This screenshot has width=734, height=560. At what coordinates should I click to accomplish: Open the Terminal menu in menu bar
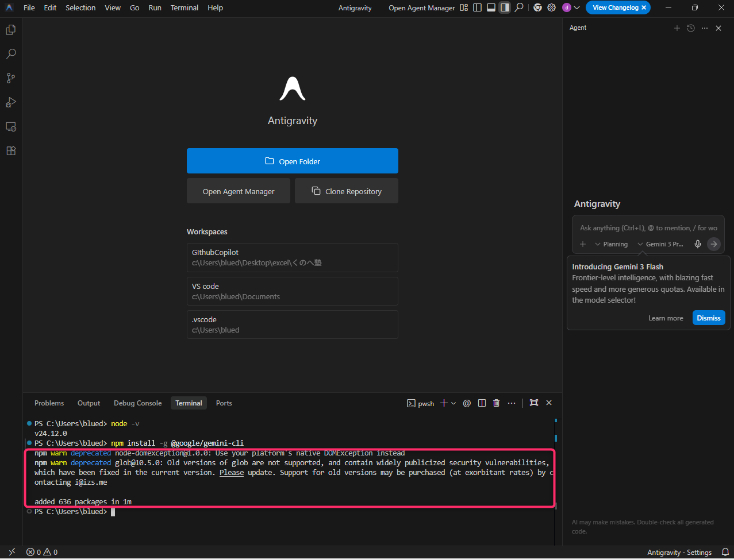(185, 8)
